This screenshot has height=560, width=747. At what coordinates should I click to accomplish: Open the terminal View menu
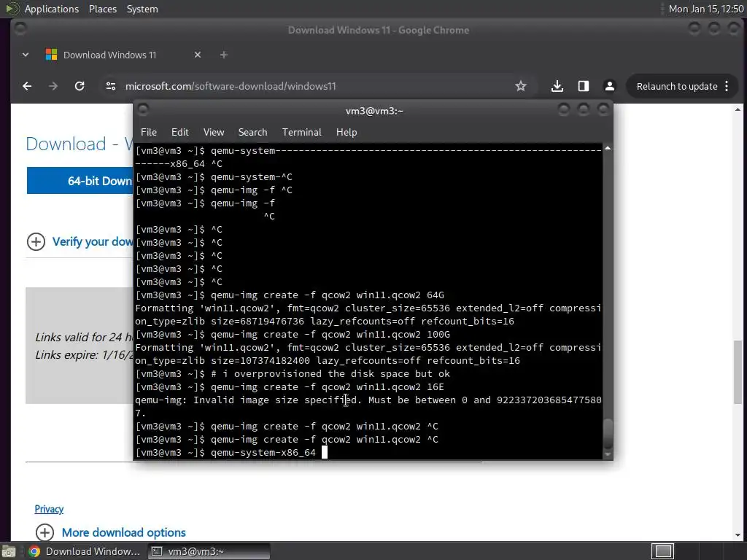coord(214,132)
